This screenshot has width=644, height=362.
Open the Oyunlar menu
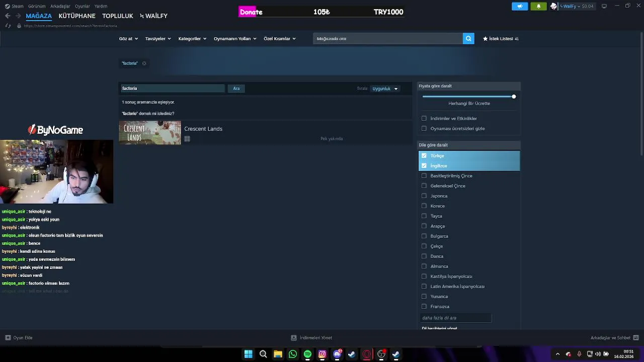pyautogui.click(x=82, y=6)
